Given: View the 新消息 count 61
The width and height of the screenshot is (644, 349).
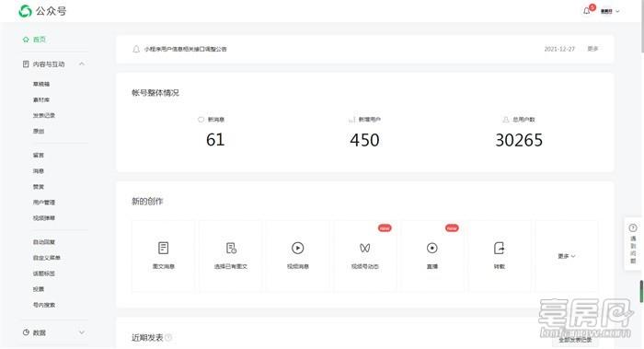Looking at the screenshot, I should click(215, 140).
